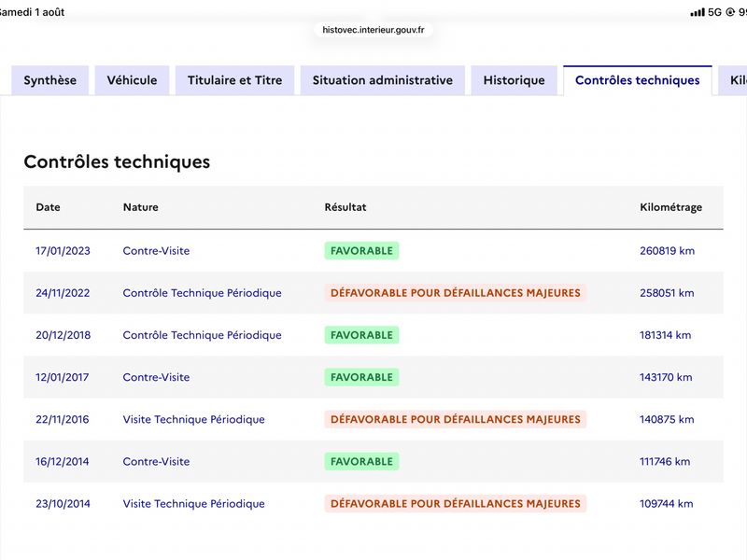The width and height of the screenshot is (747, 560).
Task: Click Contre-Visite in the 17/01/2023 row
Action: pyautogui.click(x=156, y=251)
